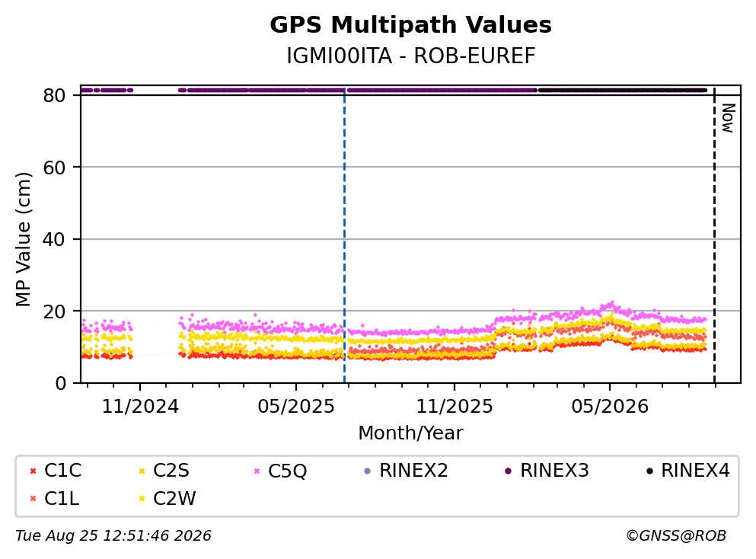Click the C2S yellow legend marker

pos(142,471)
